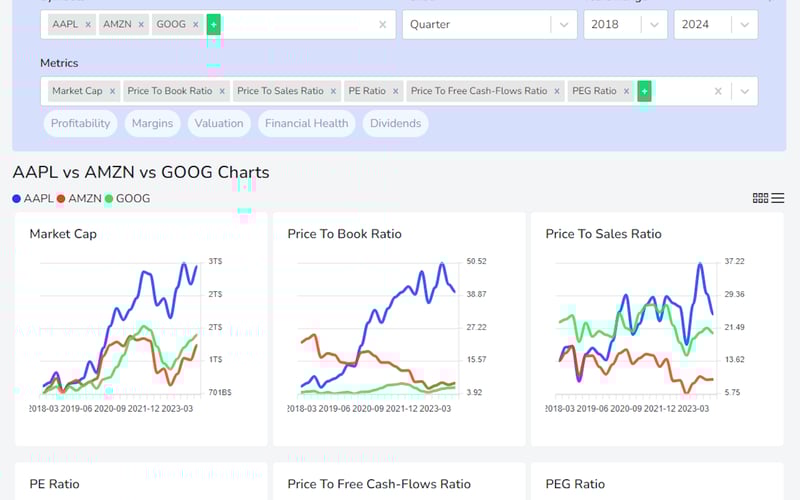Image resolution: width=800 pixels, height=500 pixels.
Task: Toggle the AMZN legend series
Action: 80,199
